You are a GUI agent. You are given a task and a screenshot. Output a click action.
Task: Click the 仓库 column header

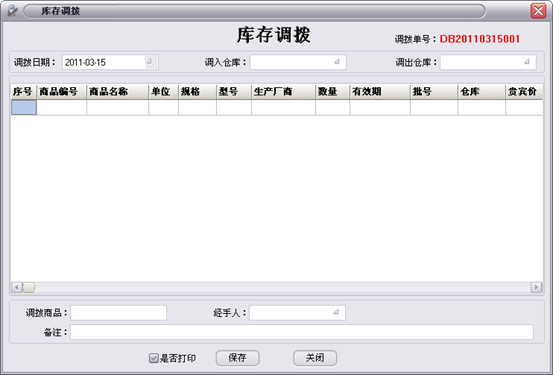click(x=481, y=92)
